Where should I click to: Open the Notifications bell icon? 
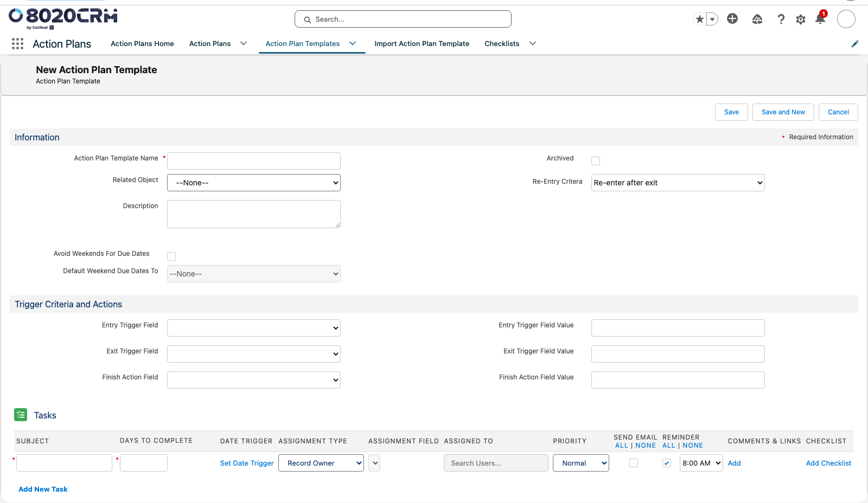point(820,19)
